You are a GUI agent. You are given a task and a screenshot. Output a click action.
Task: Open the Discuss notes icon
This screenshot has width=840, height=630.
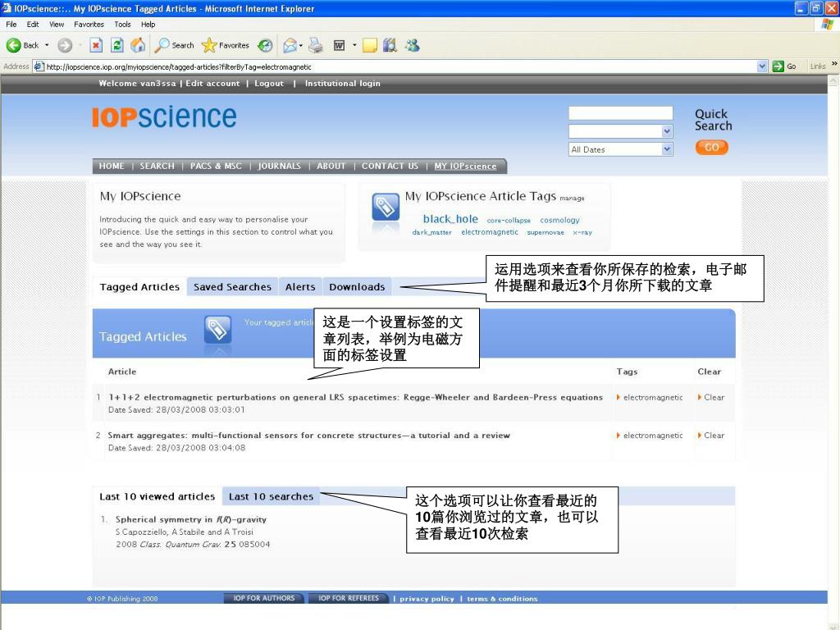pyautogui.click(x=370, y=46)
